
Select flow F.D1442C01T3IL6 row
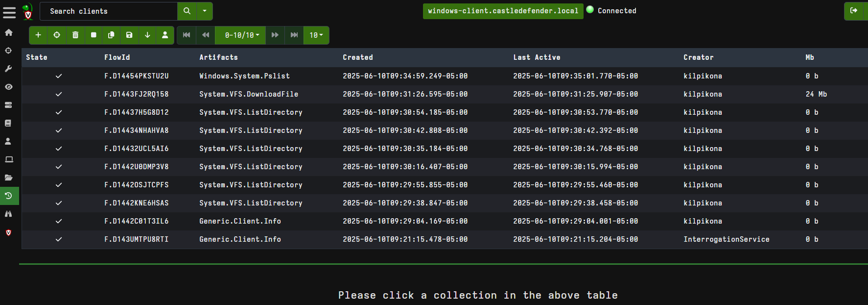[x=445, y=221]
